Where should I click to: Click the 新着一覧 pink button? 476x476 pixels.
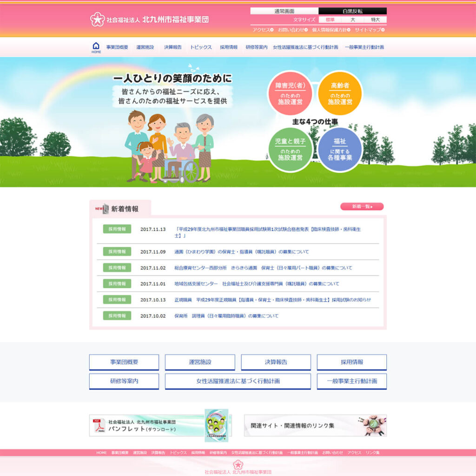pos(362,206)
